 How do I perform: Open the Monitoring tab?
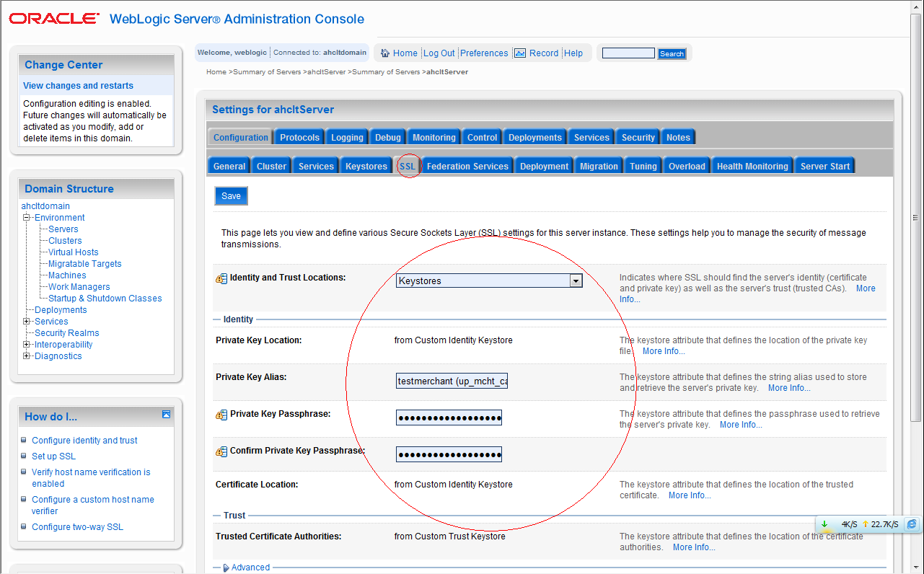point(434,138)
